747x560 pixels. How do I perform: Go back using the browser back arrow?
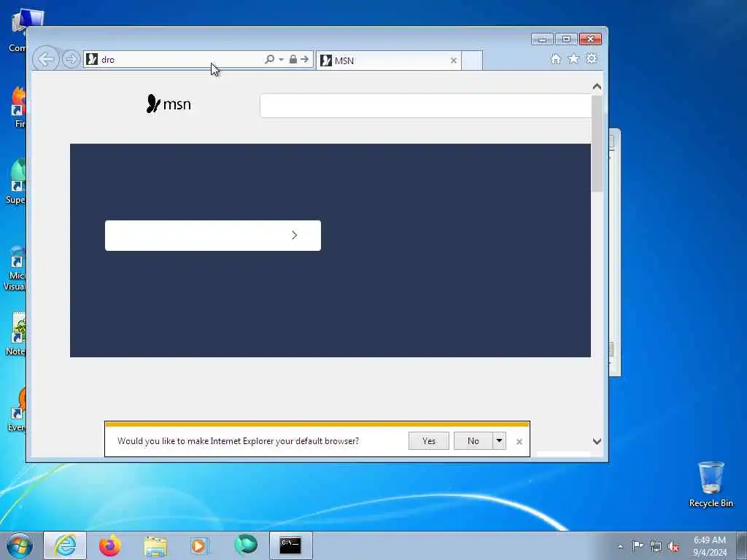pos(46,59)
